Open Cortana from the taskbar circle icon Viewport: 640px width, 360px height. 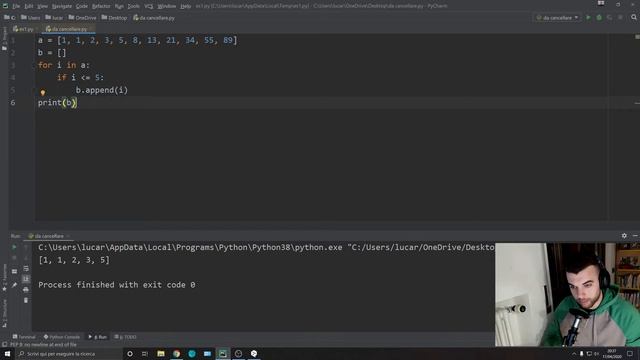click(130, 353)
